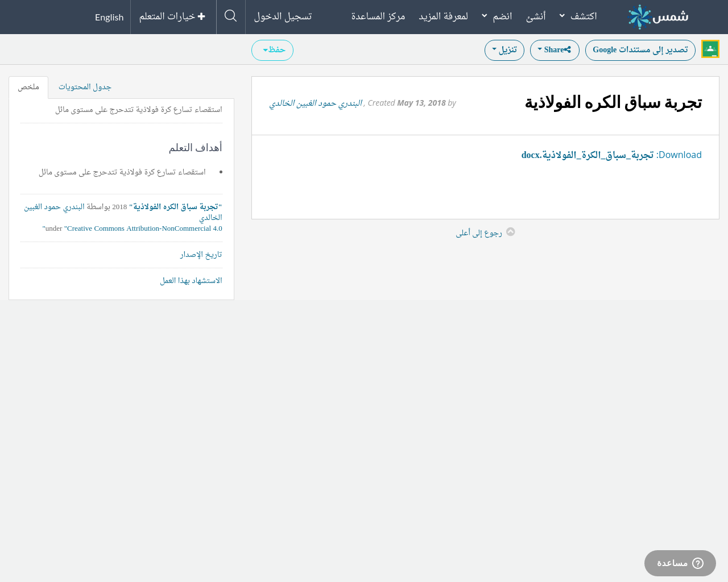Click the أهداف التعلم heading

tap(196, 148)
